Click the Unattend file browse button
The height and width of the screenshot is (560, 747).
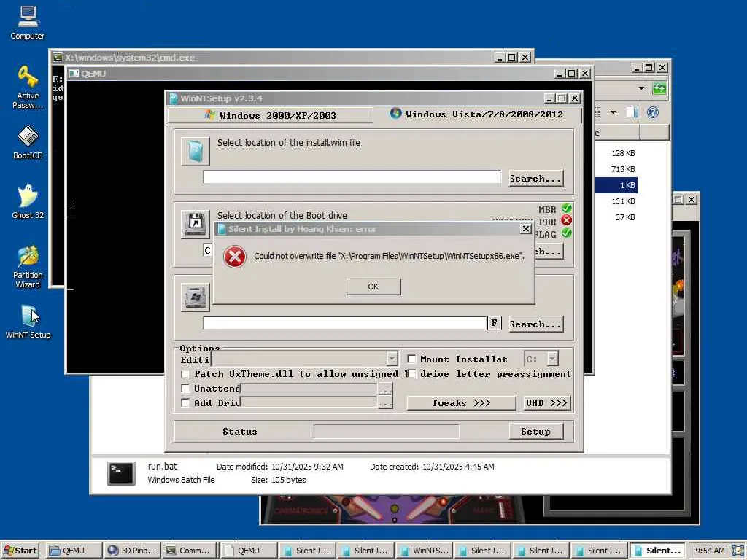[385, 389]
